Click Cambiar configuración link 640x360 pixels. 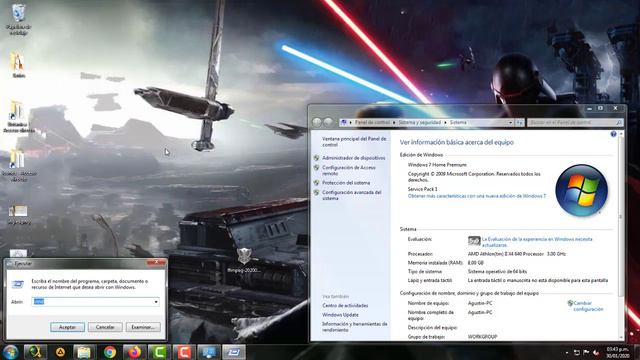coord(588,306)
